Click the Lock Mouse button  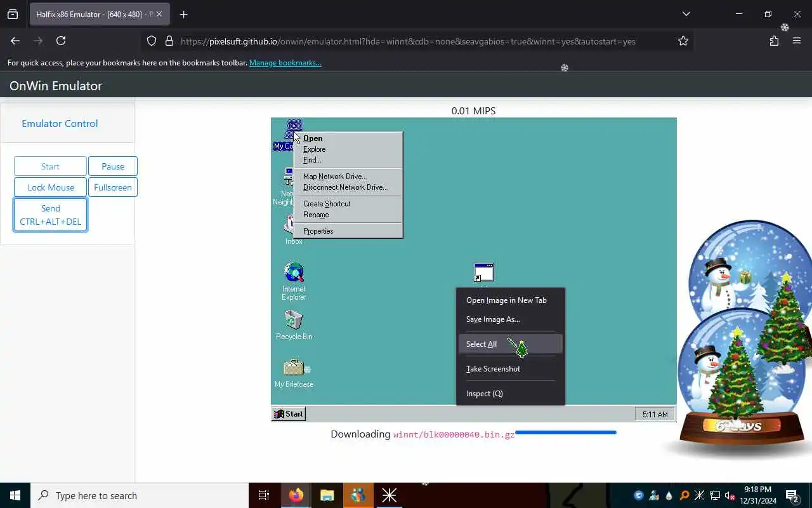51,187
